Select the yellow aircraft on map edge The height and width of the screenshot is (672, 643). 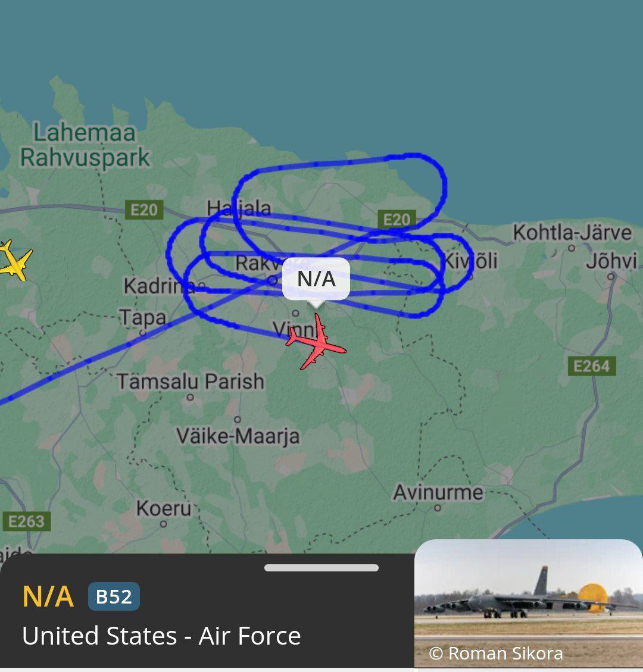(14, 260)
